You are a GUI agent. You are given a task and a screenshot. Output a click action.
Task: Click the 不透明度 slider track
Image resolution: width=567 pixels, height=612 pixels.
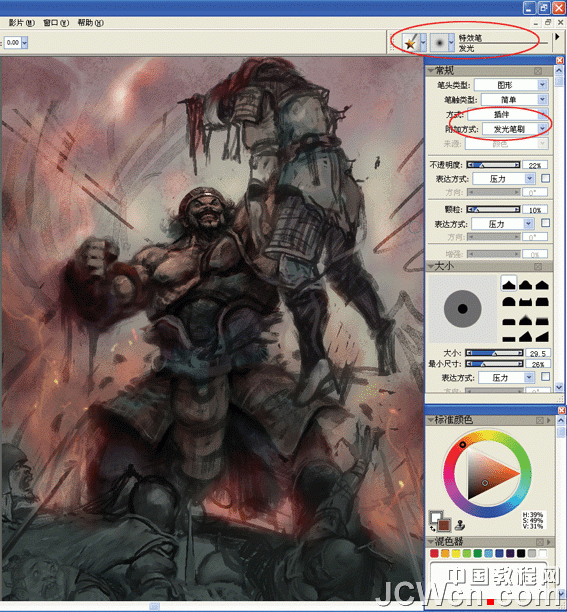[493, 165]
